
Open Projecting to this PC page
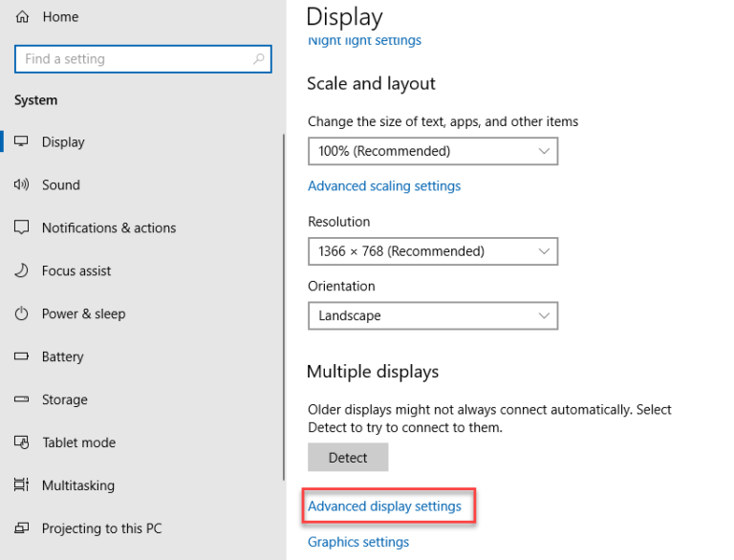tap(103, 528)
